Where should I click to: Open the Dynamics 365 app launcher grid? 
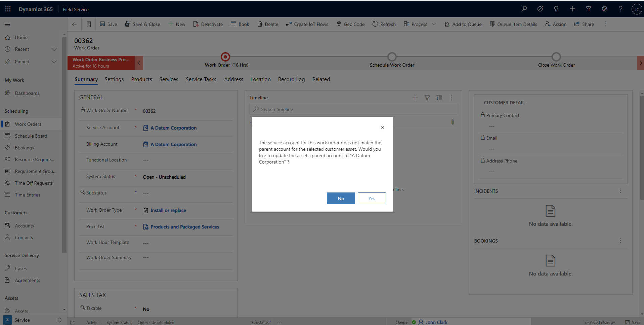[x=7, y=9]
